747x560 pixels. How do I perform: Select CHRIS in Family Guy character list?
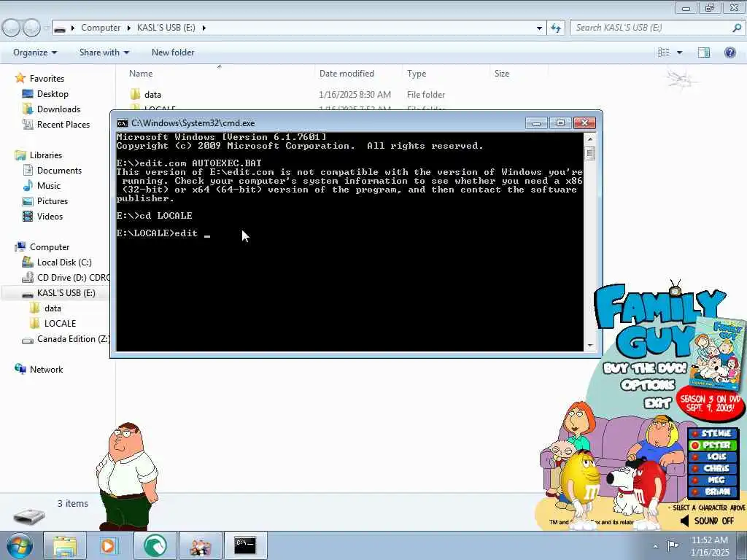pos(713,469)
